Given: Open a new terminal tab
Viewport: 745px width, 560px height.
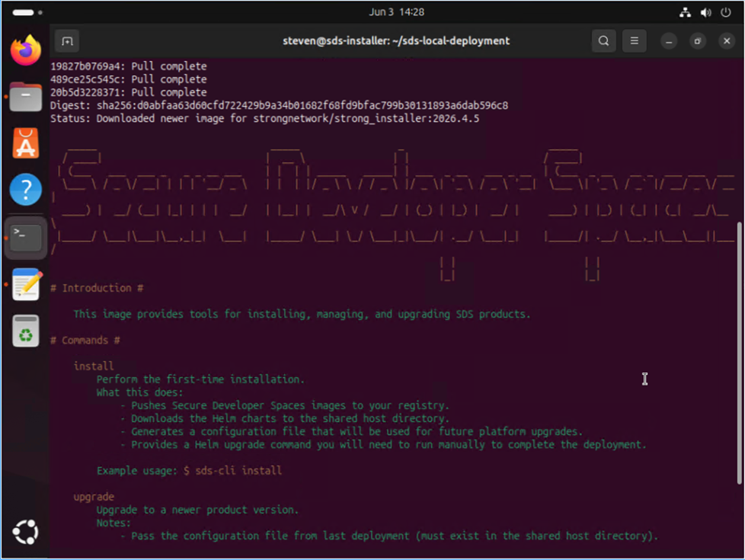Looking at the screenshot, I should coord(67,41).
